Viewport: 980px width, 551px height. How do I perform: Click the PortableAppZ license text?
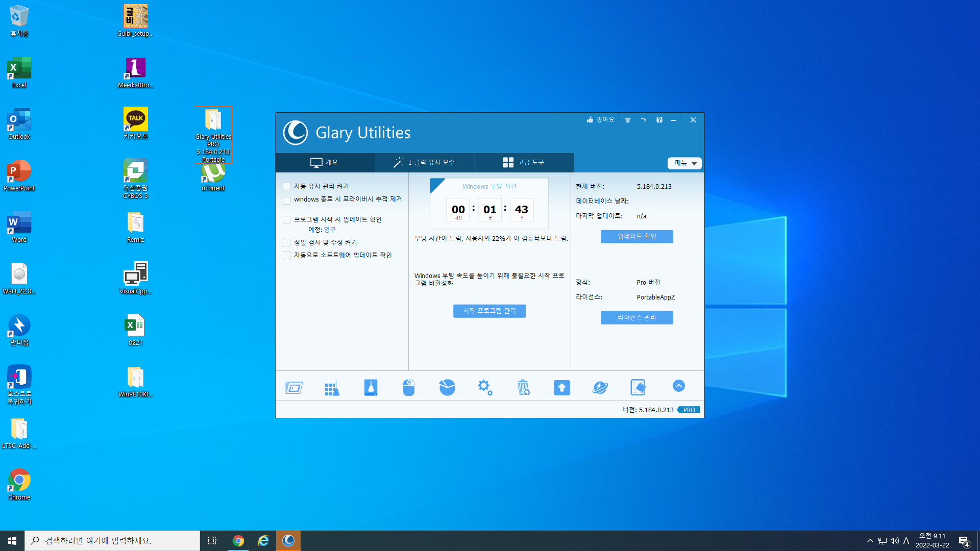[656, 297]
